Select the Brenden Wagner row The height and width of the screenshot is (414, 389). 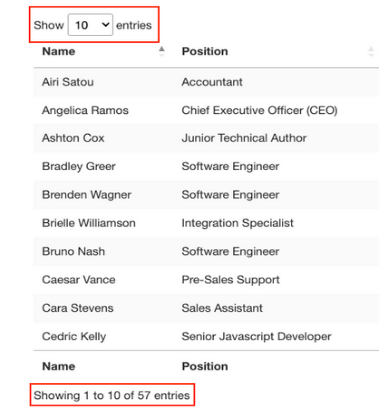point(206,195)
